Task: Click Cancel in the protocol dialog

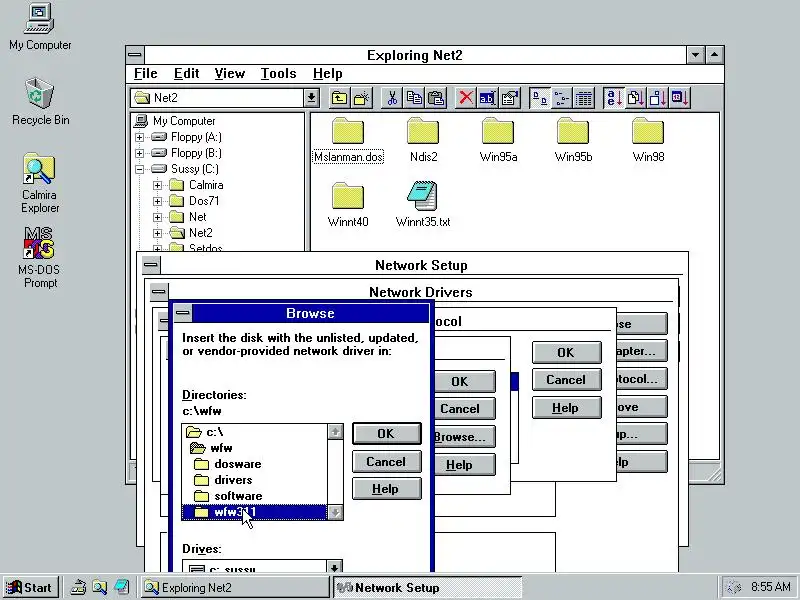Action: tap(566, 380)
